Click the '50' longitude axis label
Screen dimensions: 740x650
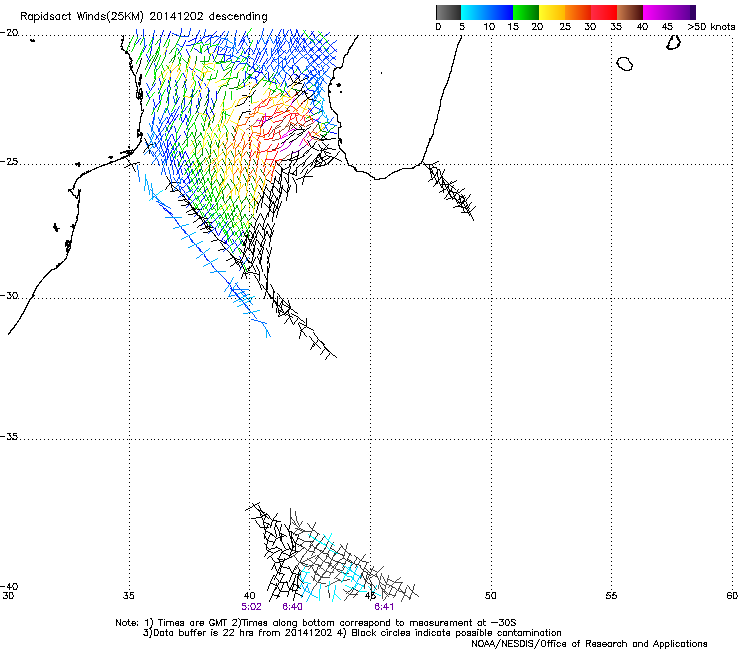pyautogui.click(x=491, y=596)
